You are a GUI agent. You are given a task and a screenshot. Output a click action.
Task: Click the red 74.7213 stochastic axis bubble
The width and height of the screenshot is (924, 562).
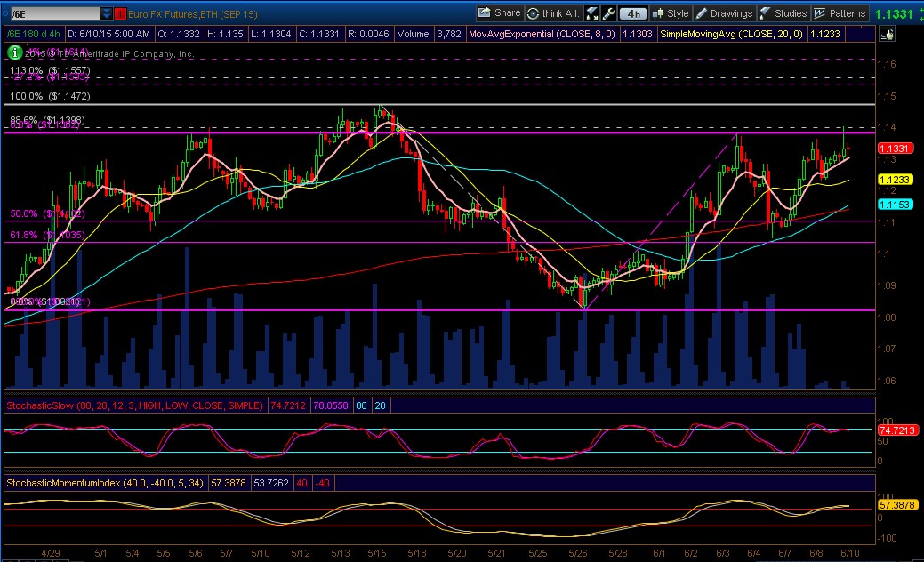(x=897, y=430)
